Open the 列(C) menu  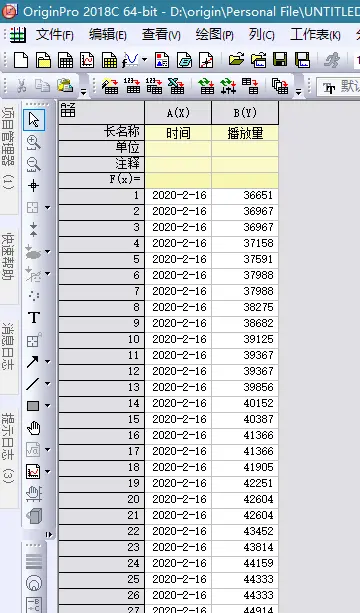(x=261, y=35)
